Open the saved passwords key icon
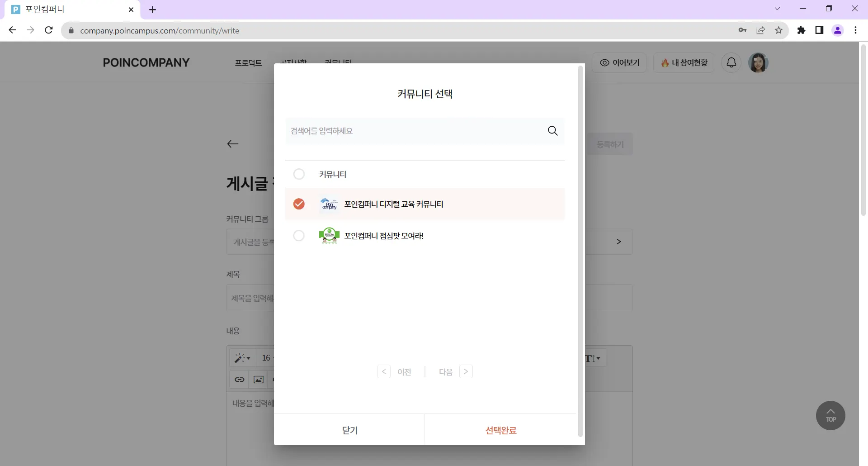The image size is (868, 466). (742, 30)
